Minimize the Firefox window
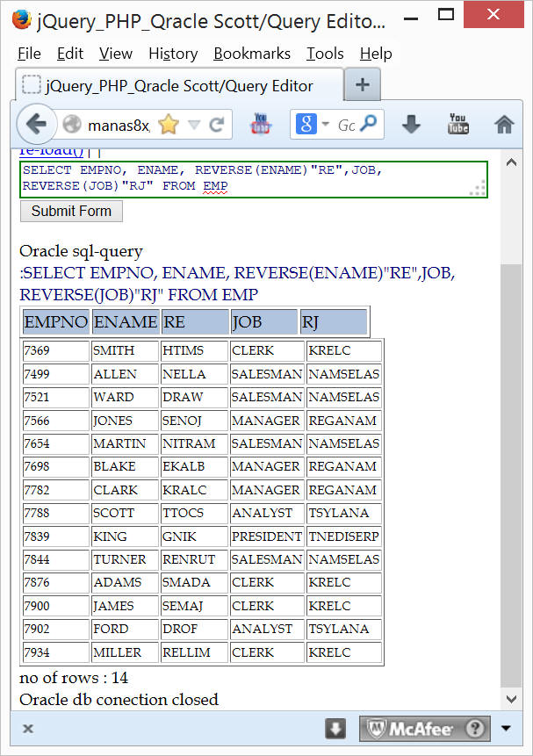The width and height of the screenshot is (533, 756). [410, 19]
